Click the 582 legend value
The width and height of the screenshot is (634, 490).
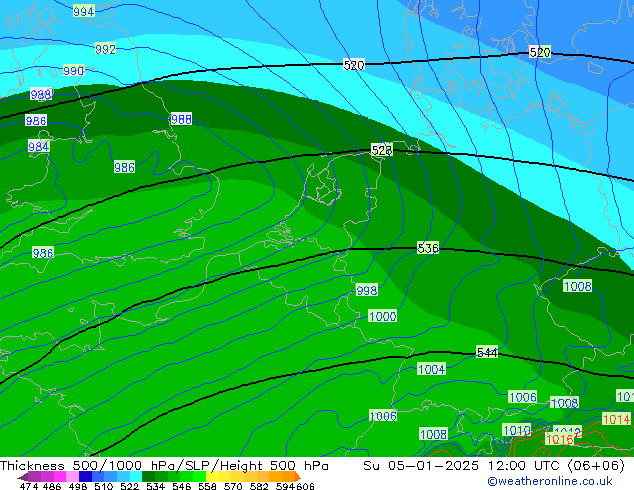[259, 486]
